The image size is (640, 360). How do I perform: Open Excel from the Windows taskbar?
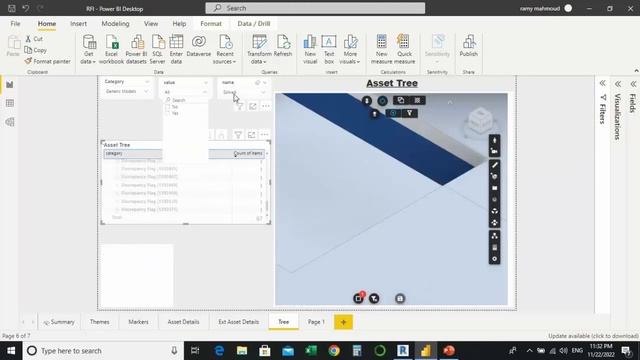click(311, 351)
